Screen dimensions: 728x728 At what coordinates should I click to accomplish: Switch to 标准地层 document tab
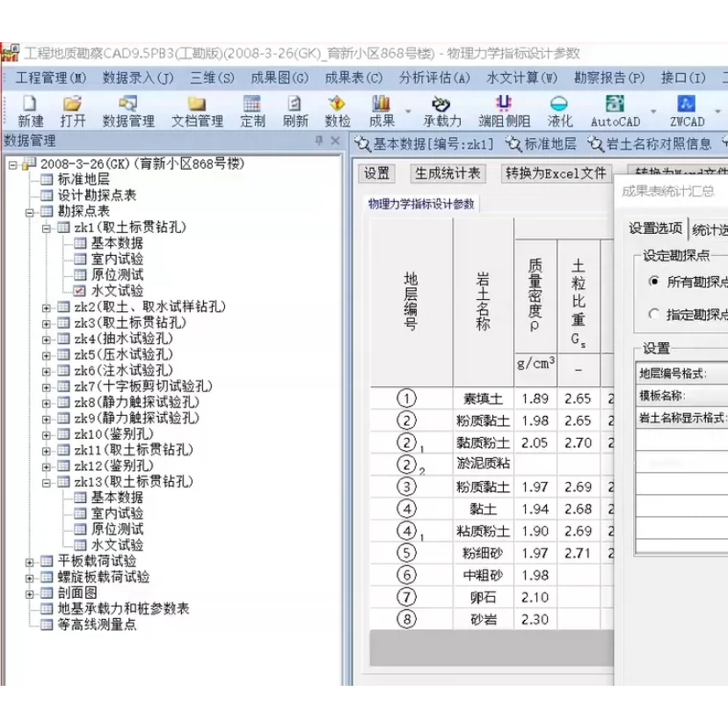pos(542,144)
